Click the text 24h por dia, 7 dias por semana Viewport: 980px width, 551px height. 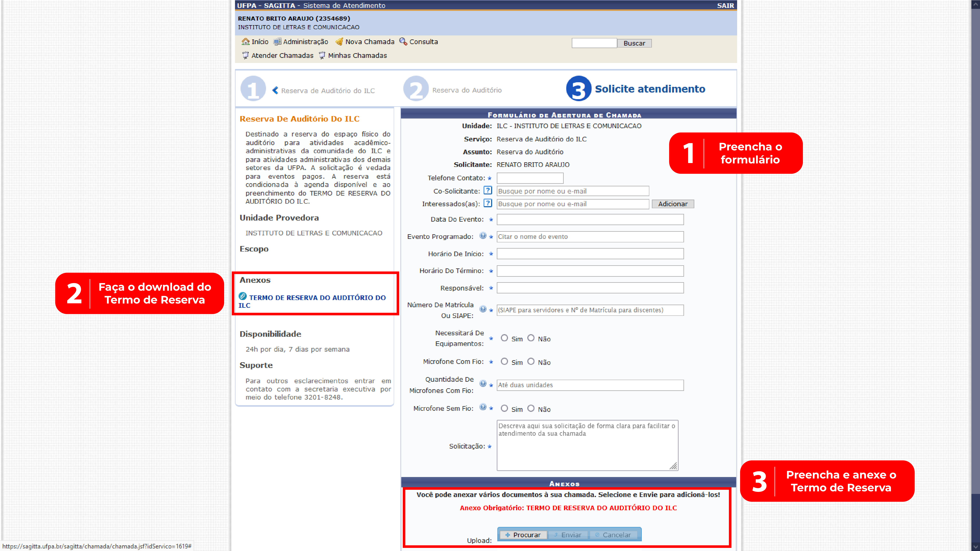[x=297, y=349]
